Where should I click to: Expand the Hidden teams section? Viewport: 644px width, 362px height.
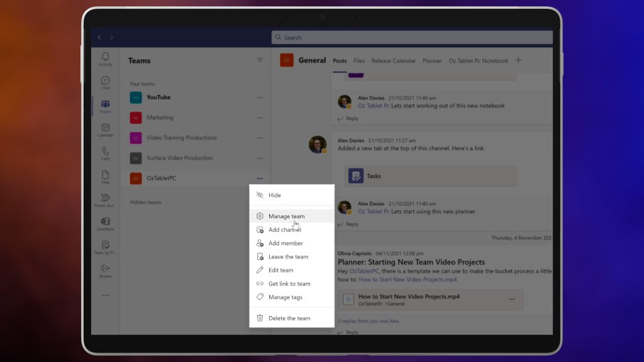click(145, 202)
